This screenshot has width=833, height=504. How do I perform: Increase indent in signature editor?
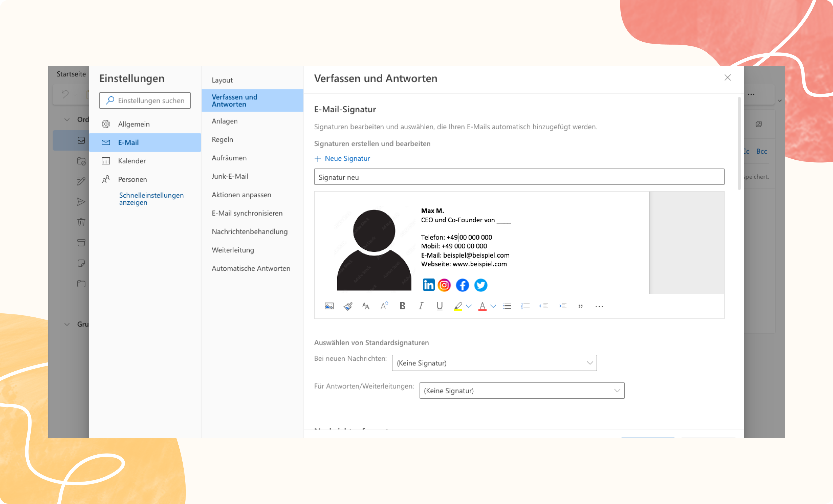click(562, 306)
